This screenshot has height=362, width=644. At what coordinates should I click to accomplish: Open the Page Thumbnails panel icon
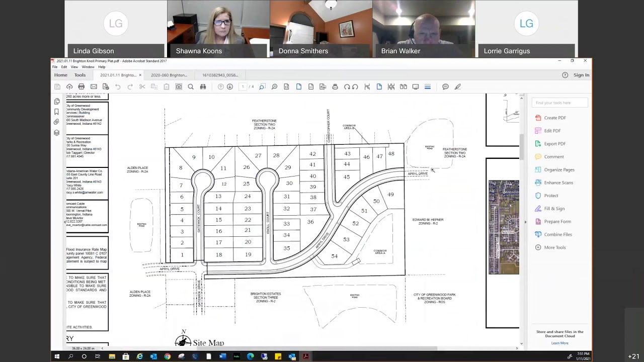pyautogui.click(x=57, y=101)
